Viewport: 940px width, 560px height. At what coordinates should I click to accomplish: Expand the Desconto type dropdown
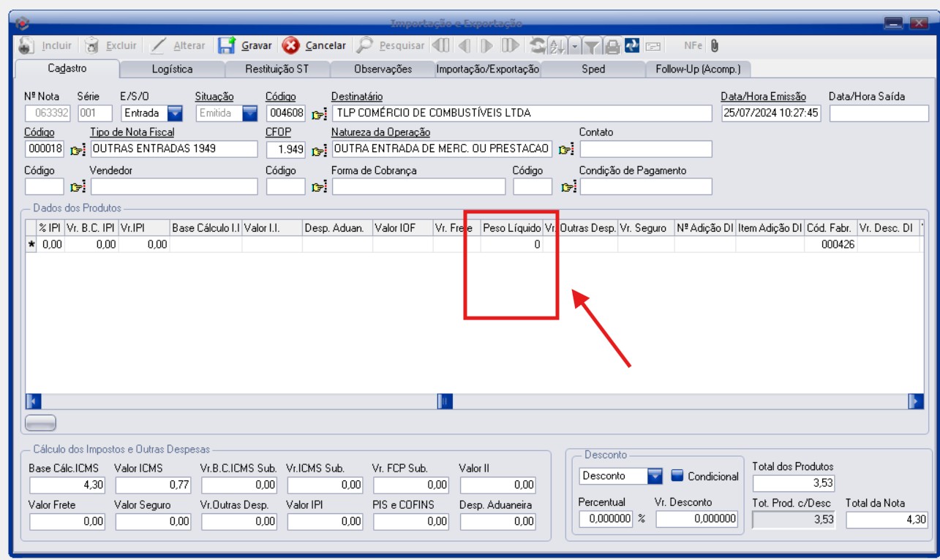[x=655, y=476]
